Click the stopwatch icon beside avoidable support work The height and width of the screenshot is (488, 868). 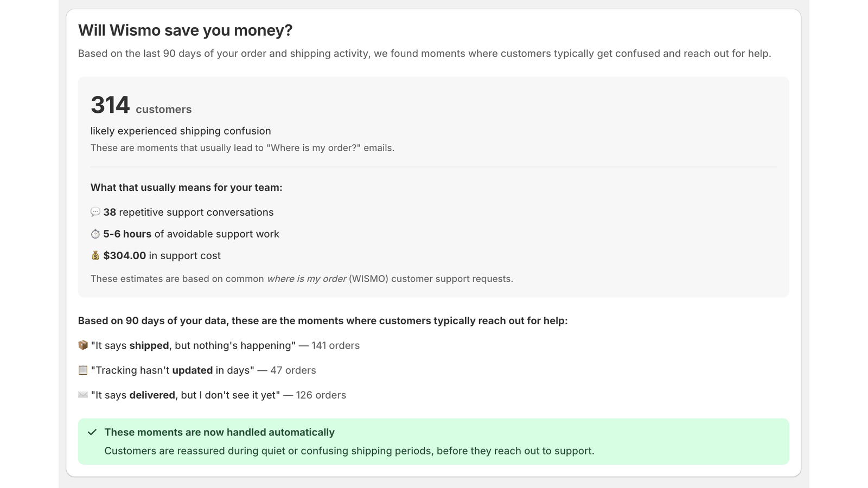click(95, 234)
